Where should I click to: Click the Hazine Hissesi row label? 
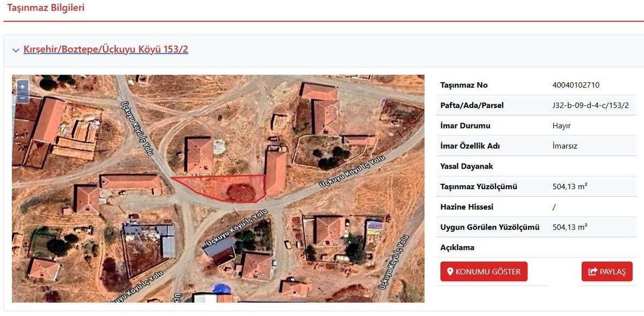click(466, 207)
